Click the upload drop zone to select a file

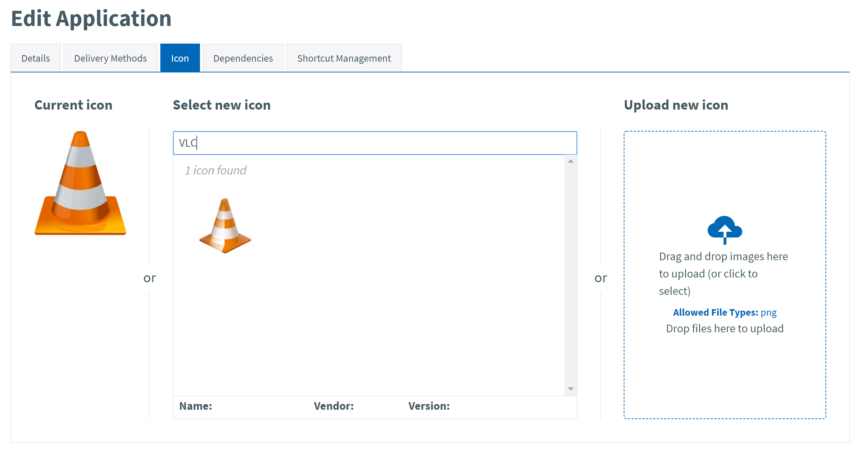724,274
